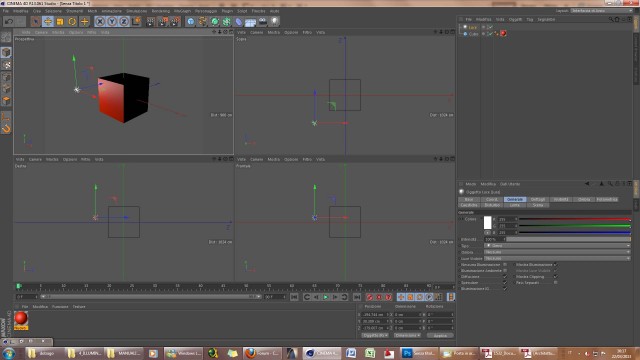
Task: Toggle the X axis lock
Action: (100, 21)
